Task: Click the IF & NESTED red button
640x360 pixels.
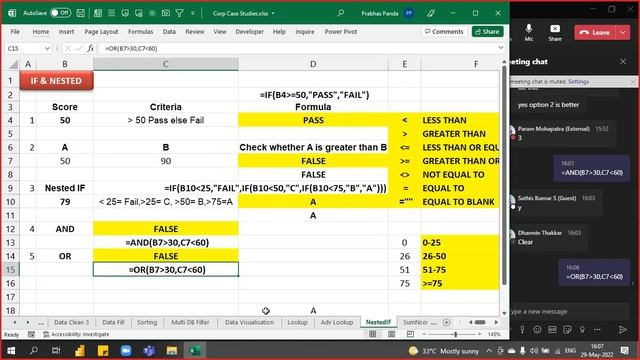Action: coord(56,81)
